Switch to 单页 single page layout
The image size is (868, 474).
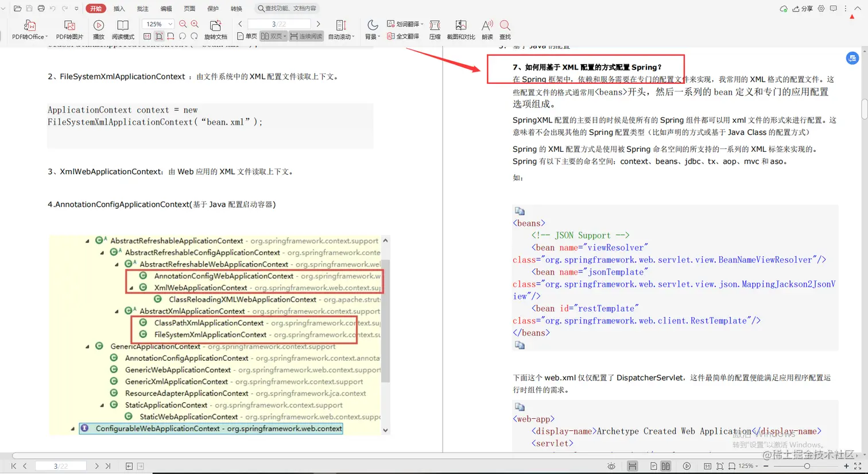click(247, 36)
